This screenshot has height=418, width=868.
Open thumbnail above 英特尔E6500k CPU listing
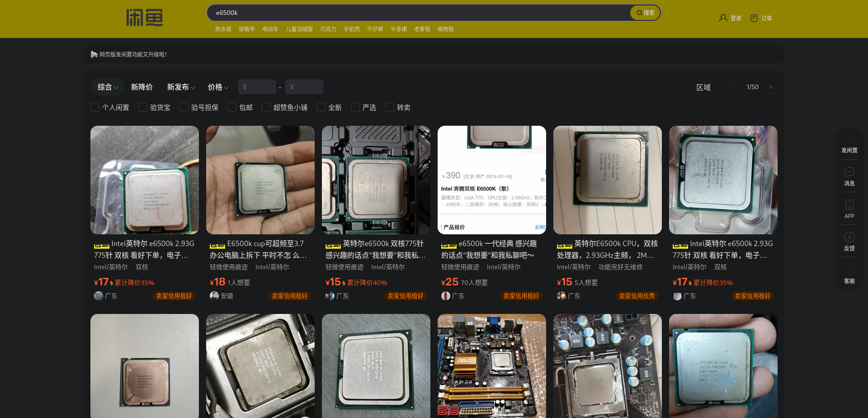point(608,180)
